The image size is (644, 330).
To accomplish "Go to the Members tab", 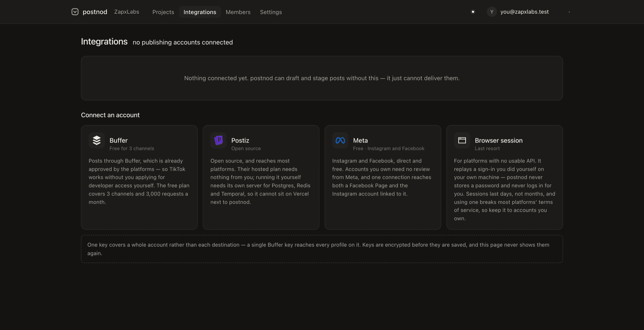I will click(x=238, y=12).
